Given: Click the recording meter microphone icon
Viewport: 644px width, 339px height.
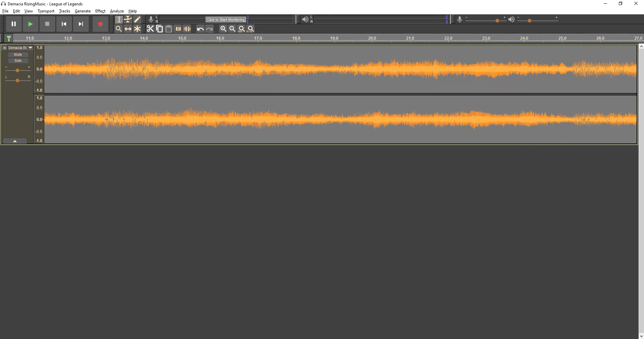Looking at the screenshot, I should click(x=151, y=19).
